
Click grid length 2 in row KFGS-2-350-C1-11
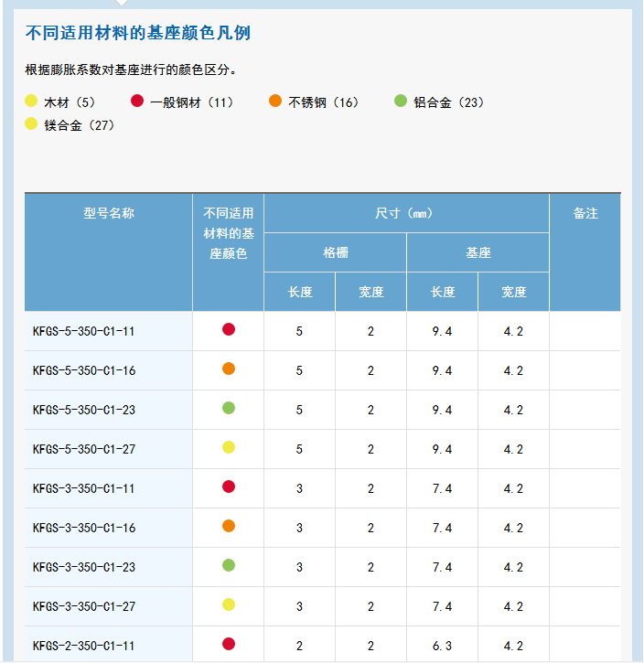(x=299, y=647)
